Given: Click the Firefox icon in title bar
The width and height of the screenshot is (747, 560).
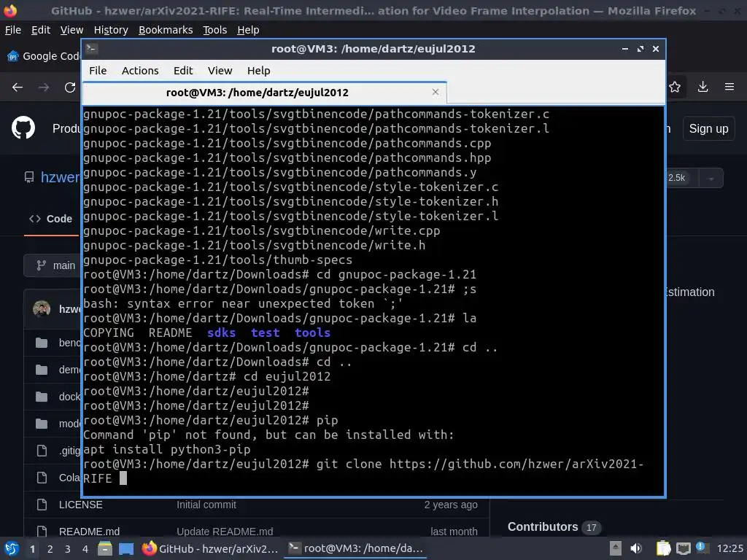Looking at the screenshot, I should pyautogui.click(x=10, y=10).
